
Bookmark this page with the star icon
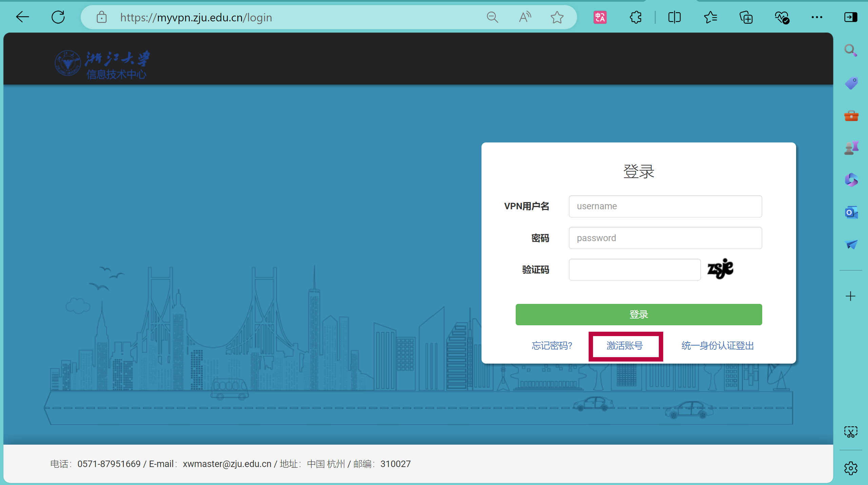(557, 17)
